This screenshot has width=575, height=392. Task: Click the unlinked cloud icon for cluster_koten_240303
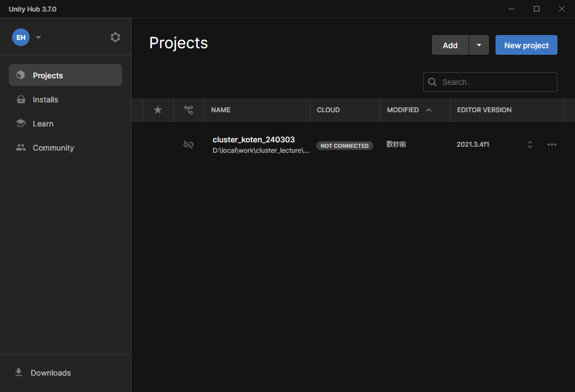pyautogui.click(x=189, y=145)
